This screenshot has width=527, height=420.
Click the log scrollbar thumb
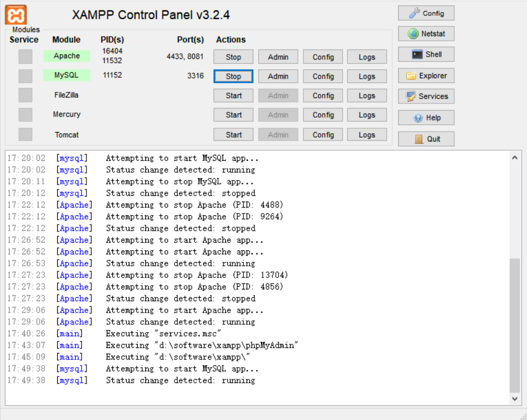pos(514,325)
